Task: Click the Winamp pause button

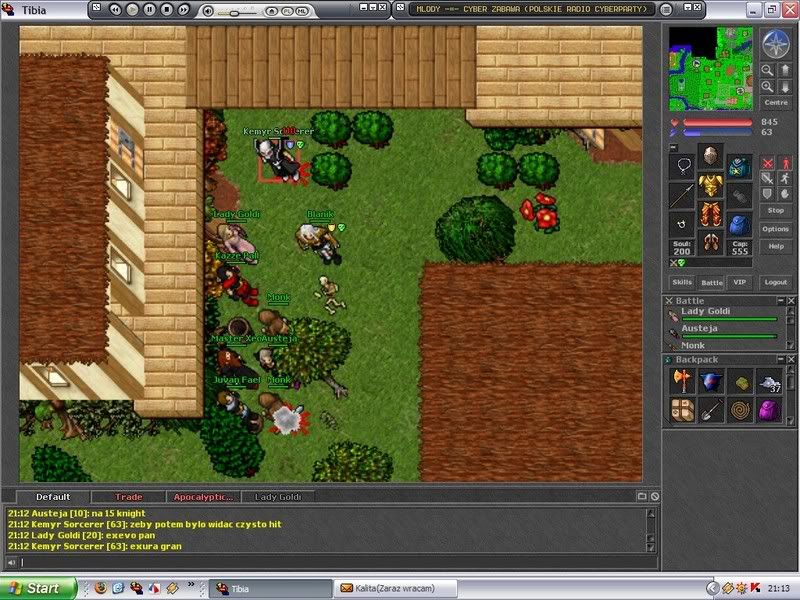Action: [149, 9]
